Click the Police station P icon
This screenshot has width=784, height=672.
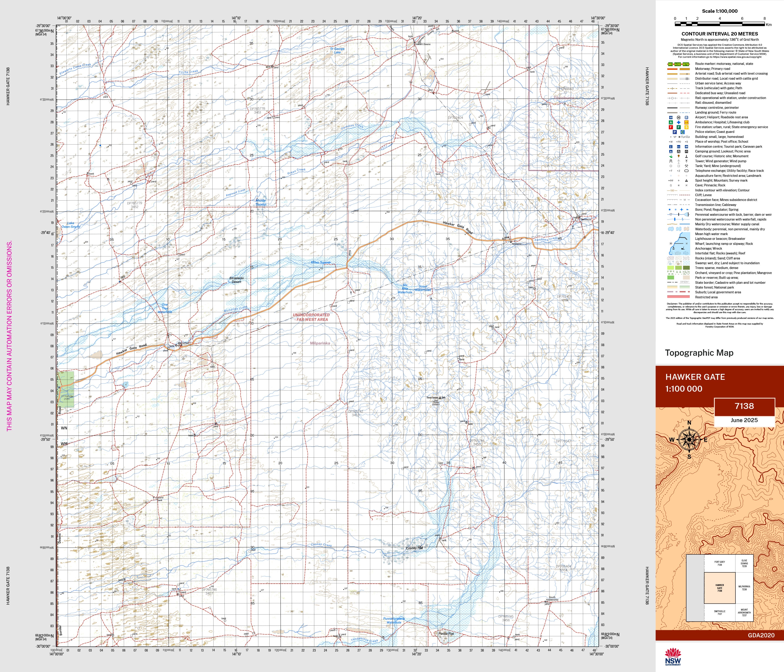pos(675,132)
